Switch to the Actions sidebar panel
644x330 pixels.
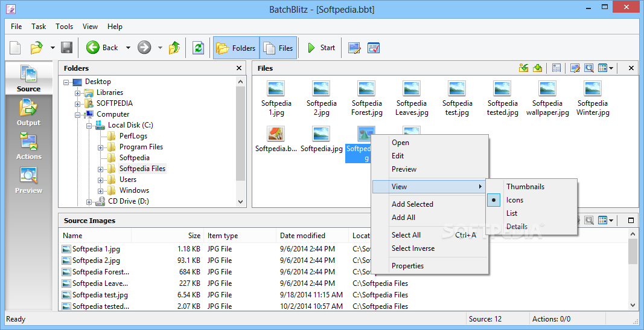[29, 146]
